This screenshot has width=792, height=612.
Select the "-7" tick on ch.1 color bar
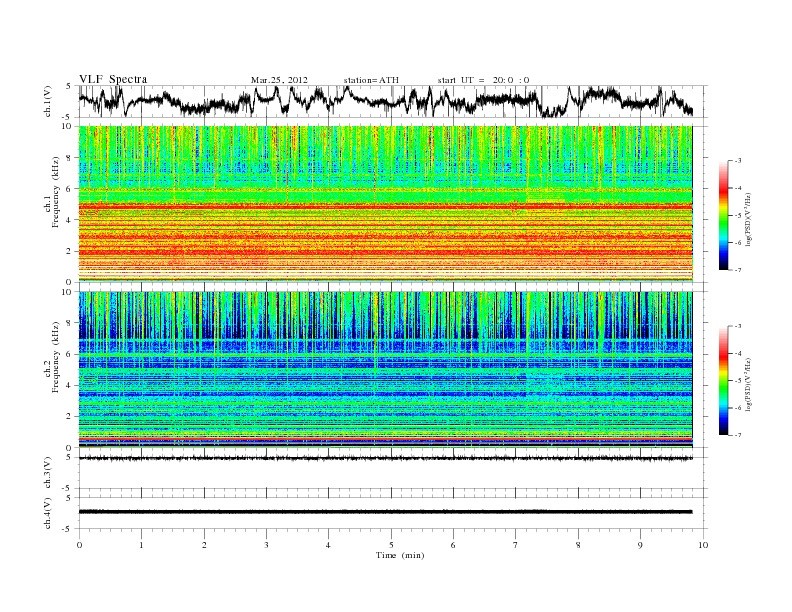pos(738,270)
